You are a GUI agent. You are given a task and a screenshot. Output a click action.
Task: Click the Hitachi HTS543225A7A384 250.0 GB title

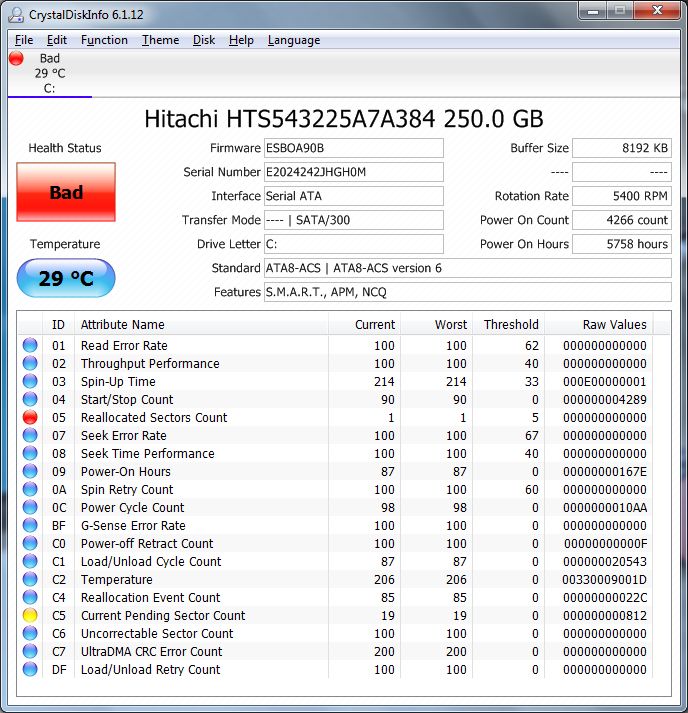344,119
